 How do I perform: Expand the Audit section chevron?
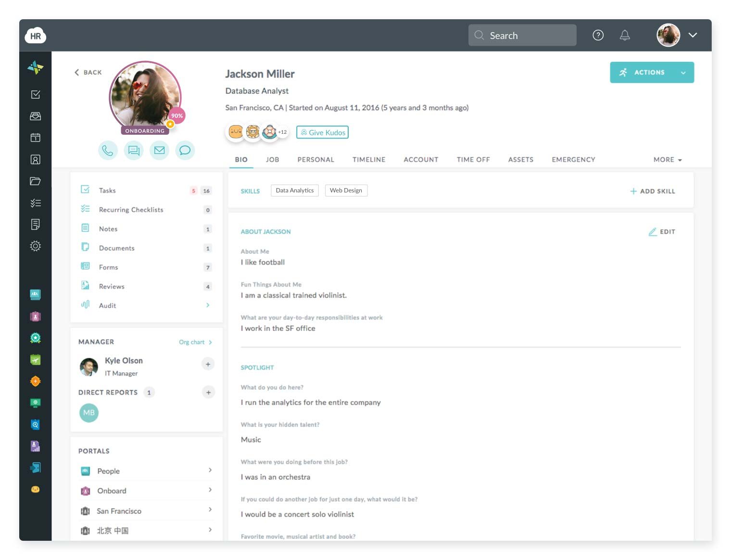[208, 305]
